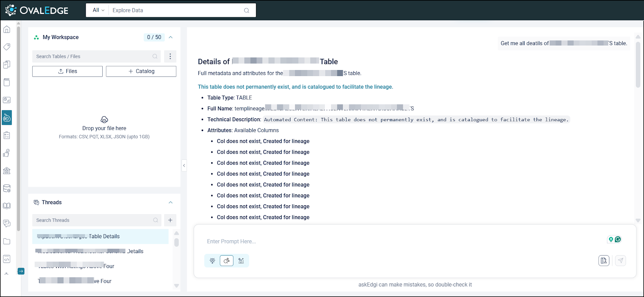
Task: Click the database check icon in sidebar
Action: point(7,188)
